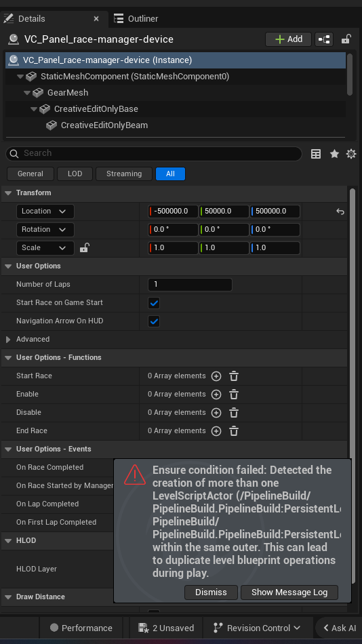Screen dimensions: 362x644
Task: Click the red warning triangle icon
Action: coord(135,475)
